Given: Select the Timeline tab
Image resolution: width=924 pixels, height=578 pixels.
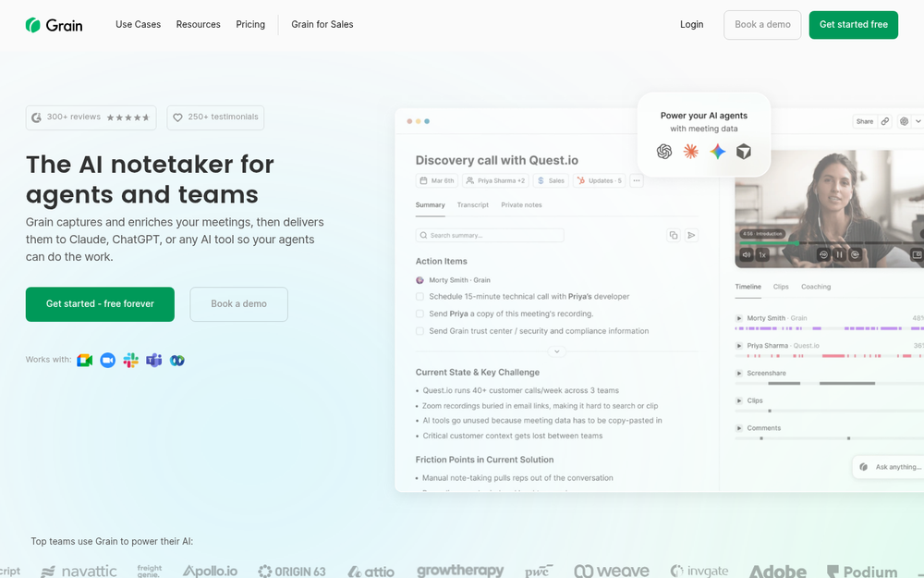Looking at the screenshot, I should (x=748, y=287).
